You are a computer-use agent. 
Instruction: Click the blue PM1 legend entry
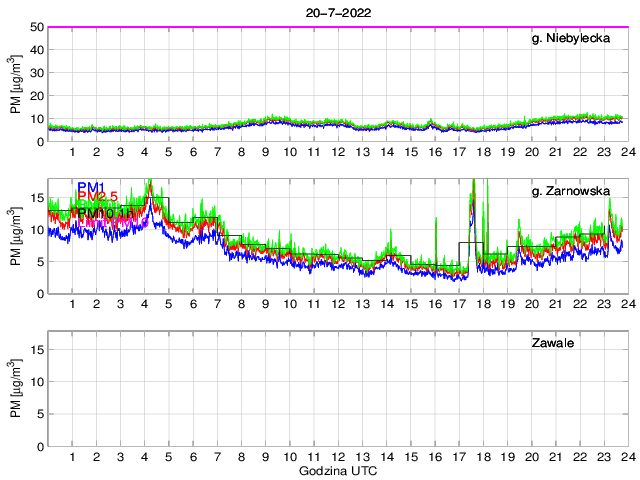(91, 187)
